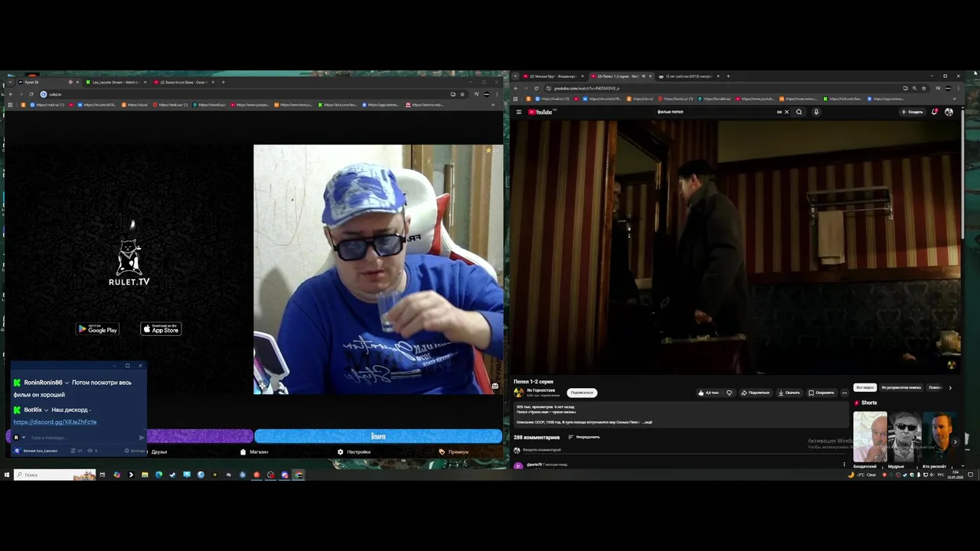
Task: Switch to Михаил Круг tab
Action: coord(553,77)
